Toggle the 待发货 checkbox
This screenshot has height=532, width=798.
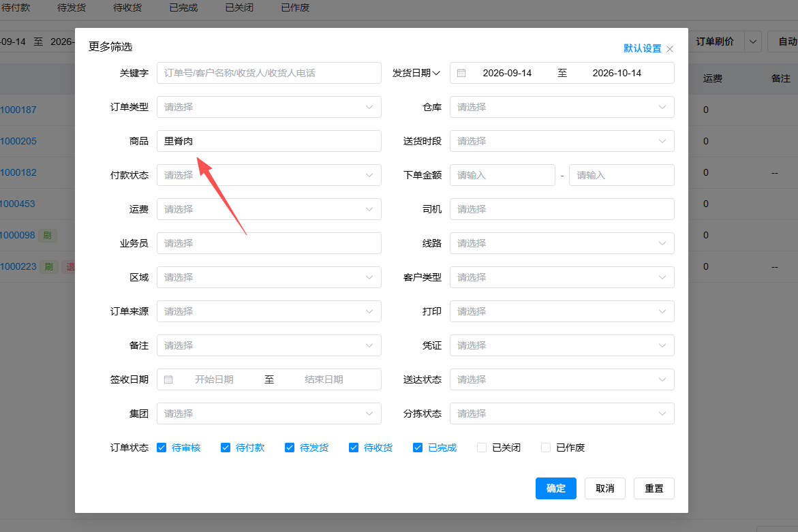(290, 448)
